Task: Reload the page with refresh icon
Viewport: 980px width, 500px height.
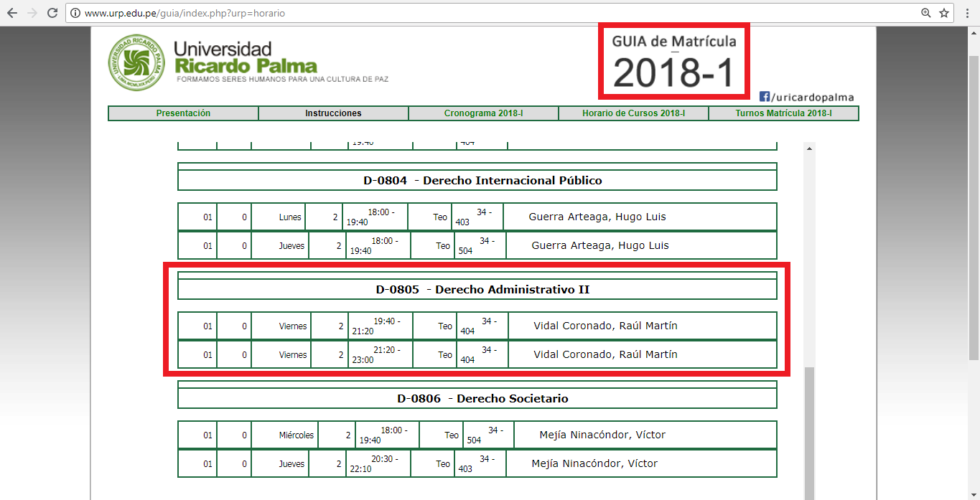Action: tap(52, 13)
